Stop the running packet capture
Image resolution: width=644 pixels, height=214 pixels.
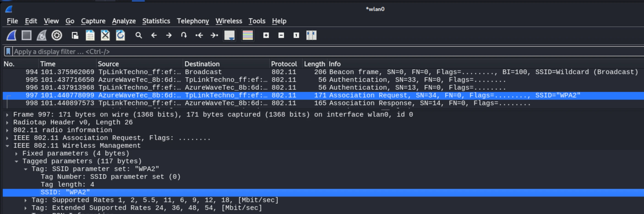coord(27,35)
